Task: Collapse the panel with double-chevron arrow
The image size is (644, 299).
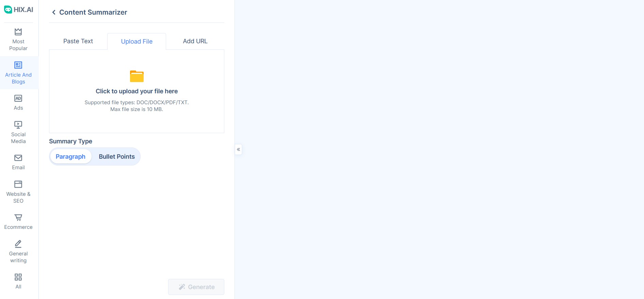Action: [239, 149]
